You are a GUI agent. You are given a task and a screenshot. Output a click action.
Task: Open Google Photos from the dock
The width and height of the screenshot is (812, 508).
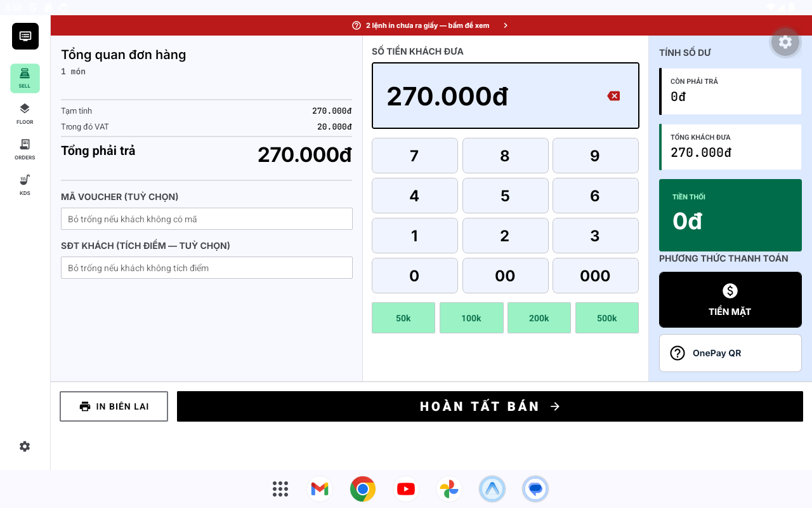[x=449, y=489]
